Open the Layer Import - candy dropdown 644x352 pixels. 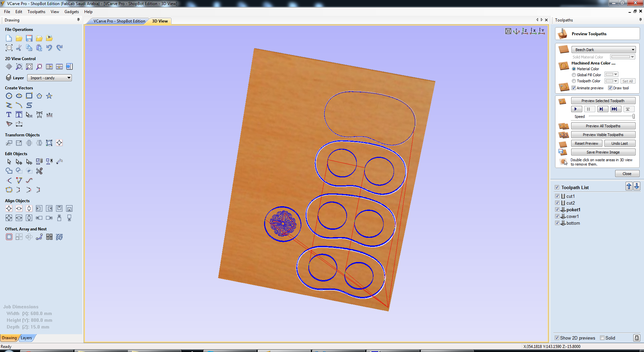(49, 78)
